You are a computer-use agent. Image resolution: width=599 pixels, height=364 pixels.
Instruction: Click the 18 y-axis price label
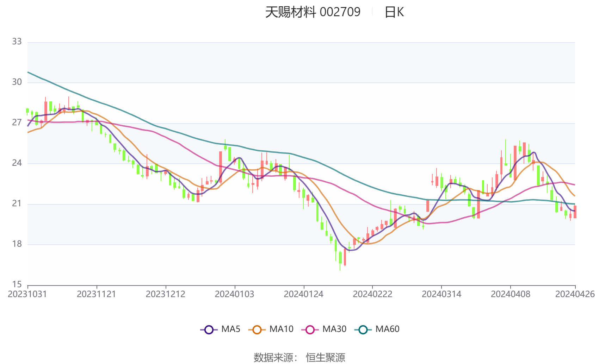click(x=17, y=244)
